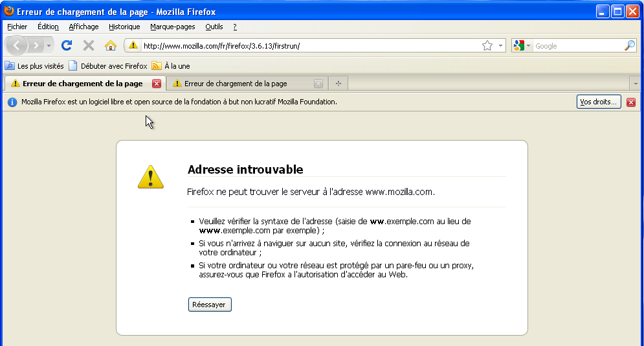This screenshot has height=346, width=644.
Task: Click the search magnifier icon
Action: click(x=629, y=45)
